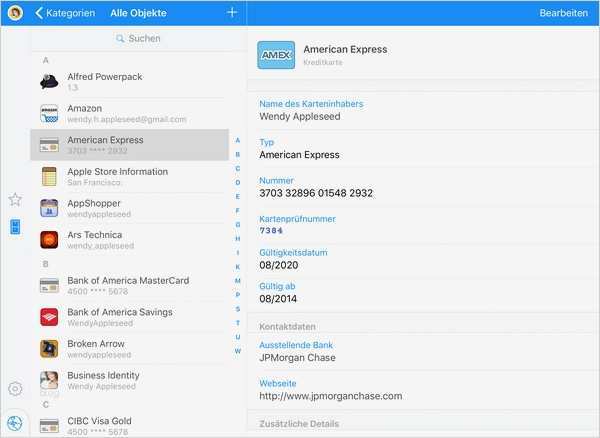The height and width of the screenshot is (438, 600).
Task: Jump to index letter K
Action: pos(238,267)
